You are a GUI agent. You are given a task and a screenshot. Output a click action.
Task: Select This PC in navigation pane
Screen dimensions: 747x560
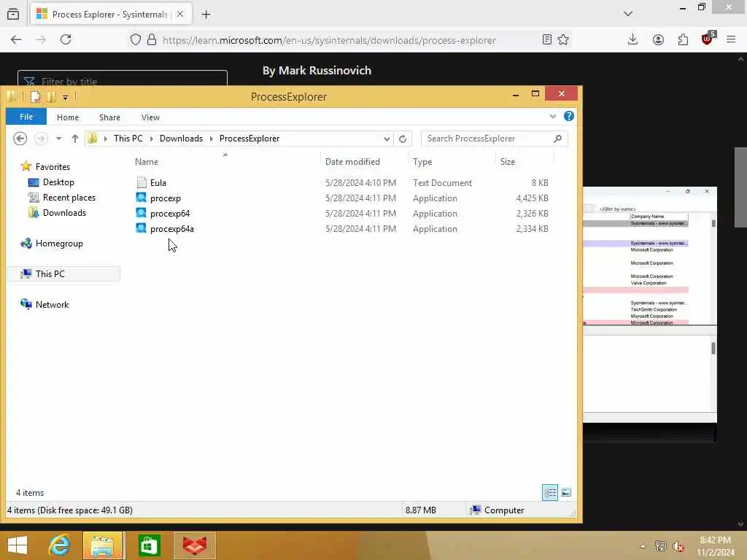[64, 274]
